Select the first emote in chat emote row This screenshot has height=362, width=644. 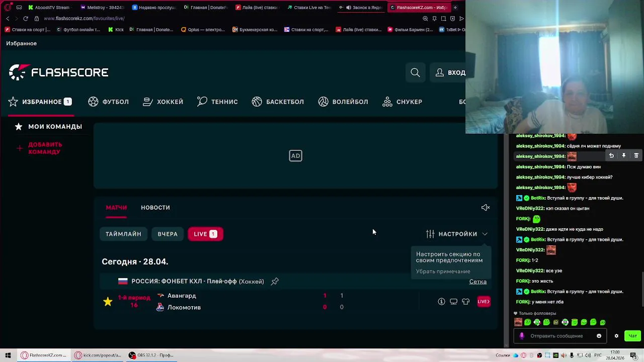point(518,322)
